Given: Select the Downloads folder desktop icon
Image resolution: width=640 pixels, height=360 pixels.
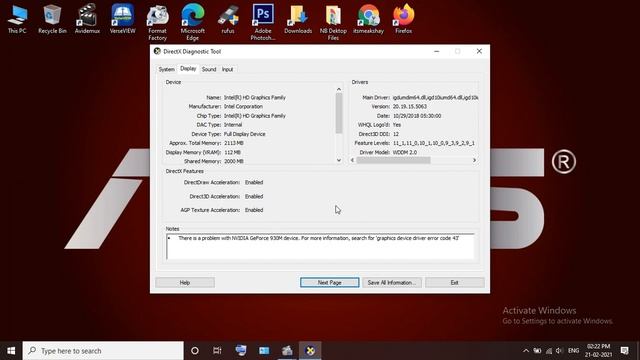Looking at the screenshot, I should coord(298,19).
